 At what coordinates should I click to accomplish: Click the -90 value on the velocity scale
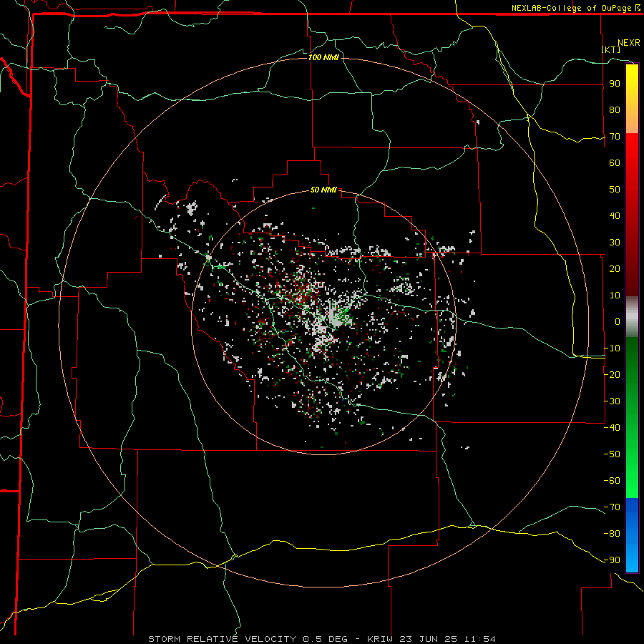coord(612,560)
